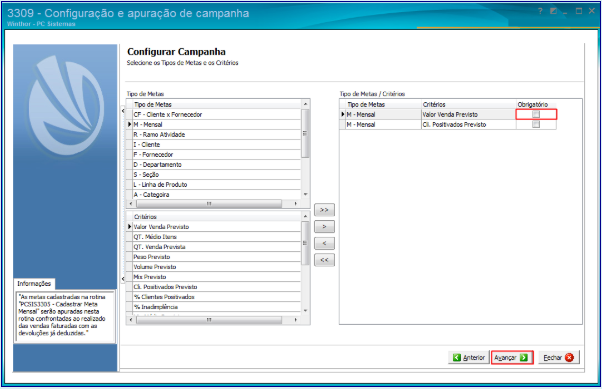Select QT. Médio Itens criterion

[217, 237]
